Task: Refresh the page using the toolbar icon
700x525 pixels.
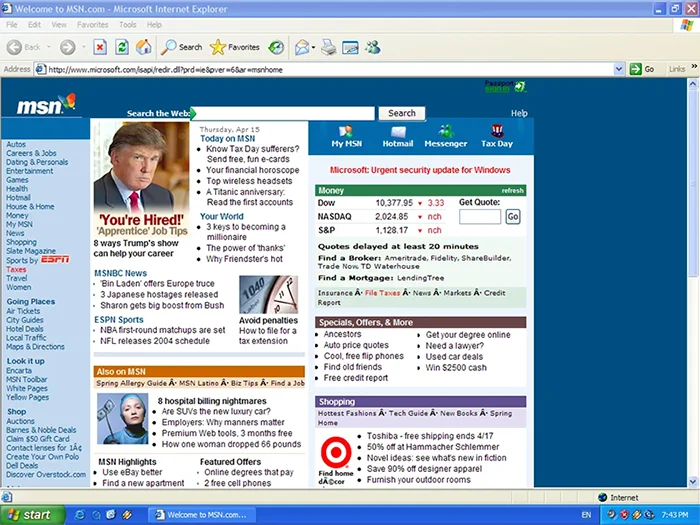Action: point(122,47)
